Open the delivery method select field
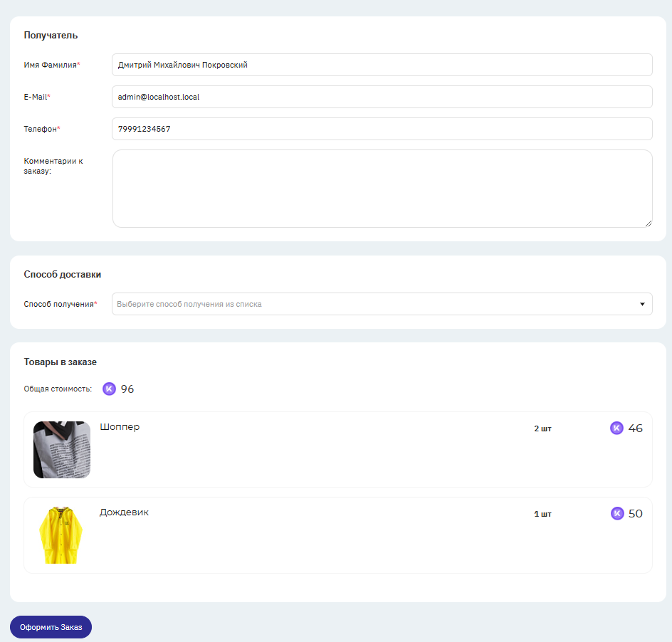Screen dimensions: 672x642 point(382,304)
